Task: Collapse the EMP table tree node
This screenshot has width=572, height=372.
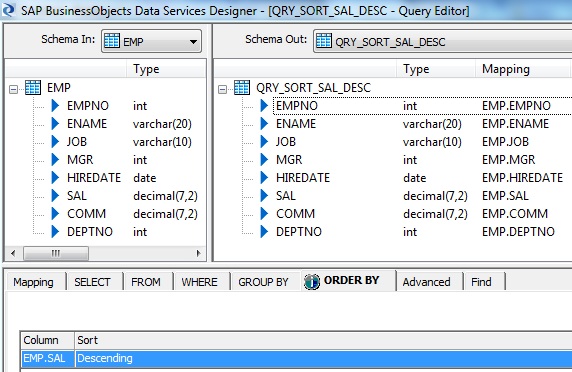Action: pyautogui.click(x=13, y=89)
